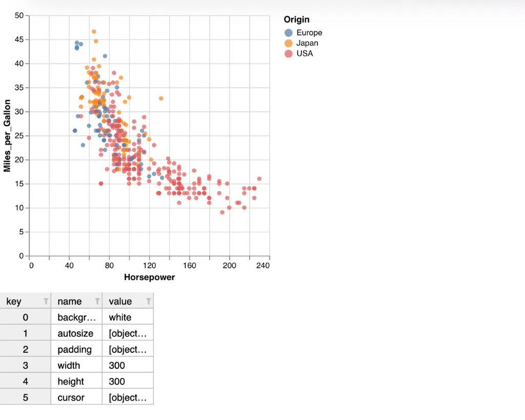Select the cursor row name cell
525x420 pixels.
(x=71, y=397)
